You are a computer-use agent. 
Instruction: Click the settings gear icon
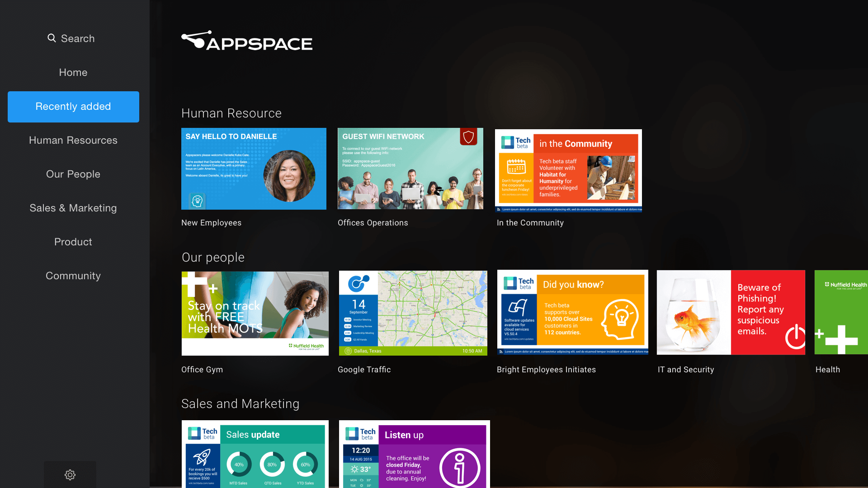(x=70, y=474)
